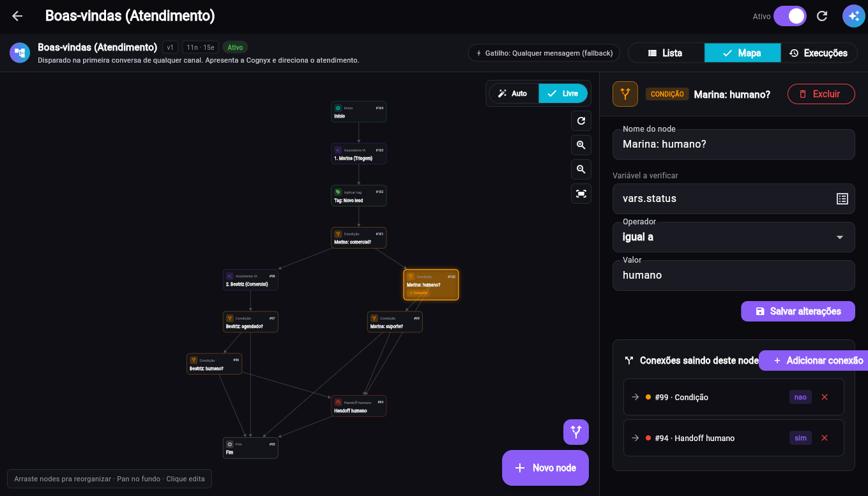The width and height of the screenshot is (868, 496).
Task: Zoom out of the flow map
Action: 581,169
